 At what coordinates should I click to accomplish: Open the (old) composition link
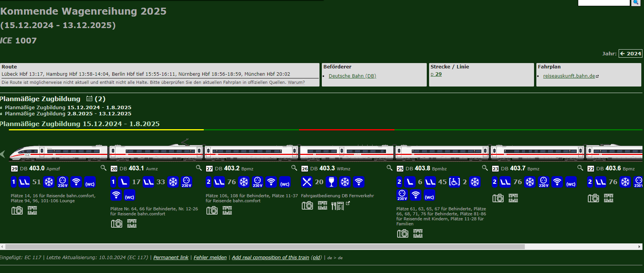click(x=316, y=258)
